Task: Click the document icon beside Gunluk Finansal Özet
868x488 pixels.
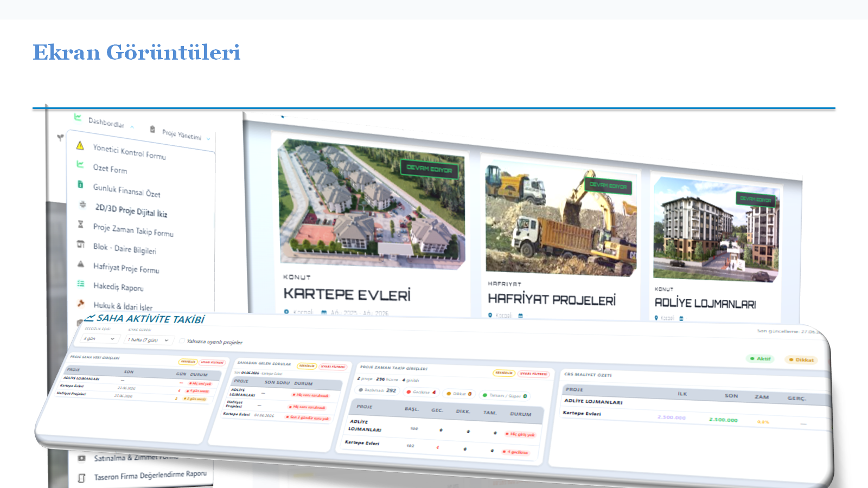Action: pos(80,184)
